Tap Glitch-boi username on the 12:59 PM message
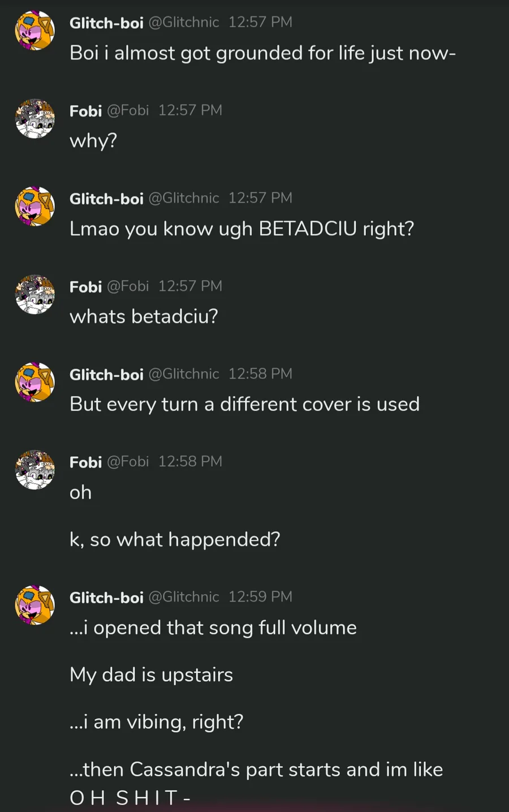 [106, 598]
